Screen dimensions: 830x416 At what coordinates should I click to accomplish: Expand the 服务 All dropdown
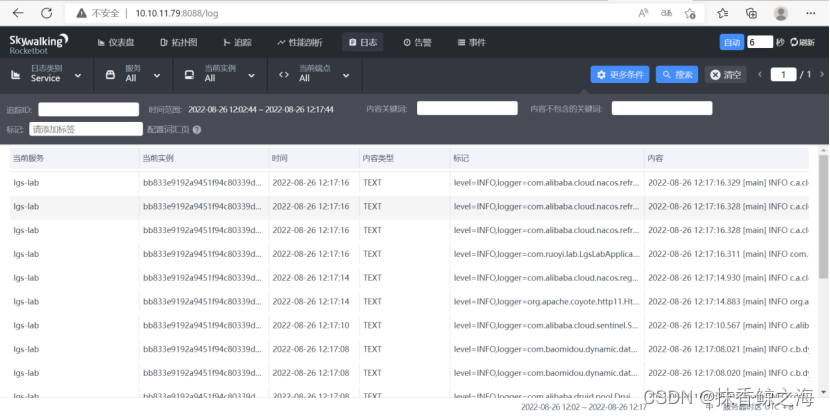[x=133, y=75]
